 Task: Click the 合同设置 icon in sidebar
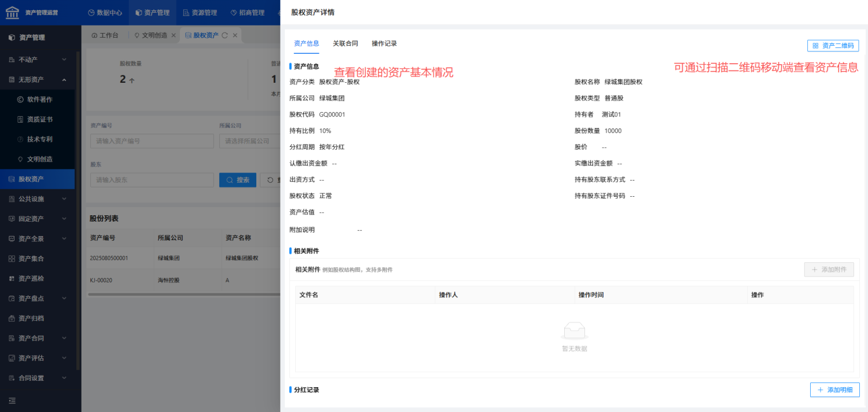[x=12, y=378]
